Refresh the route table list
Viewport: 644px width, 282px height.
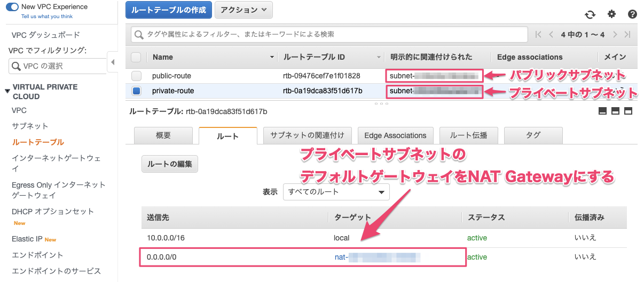590,14
